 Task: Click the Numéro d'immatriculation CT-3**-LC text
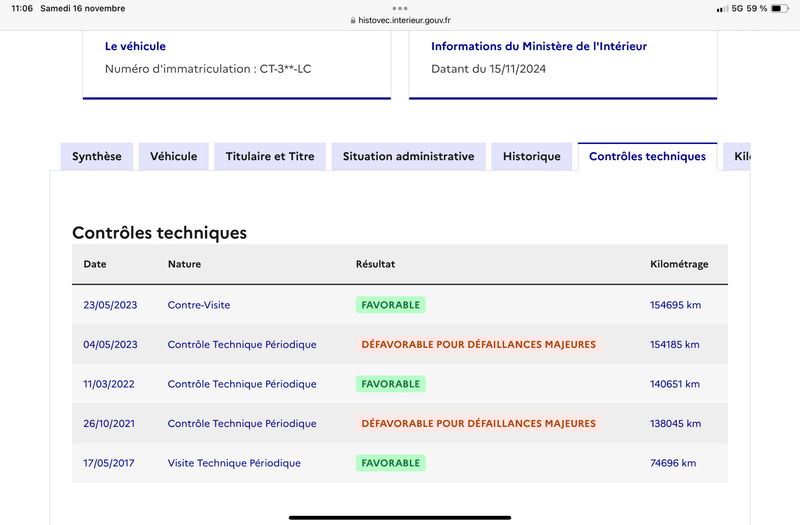pos(208,69)
